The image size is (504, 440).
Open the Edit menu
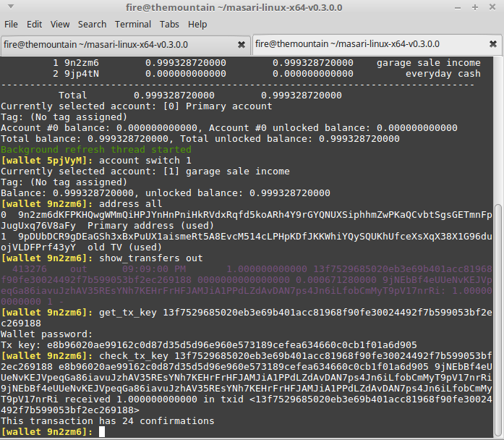click(x=35, y=25)
